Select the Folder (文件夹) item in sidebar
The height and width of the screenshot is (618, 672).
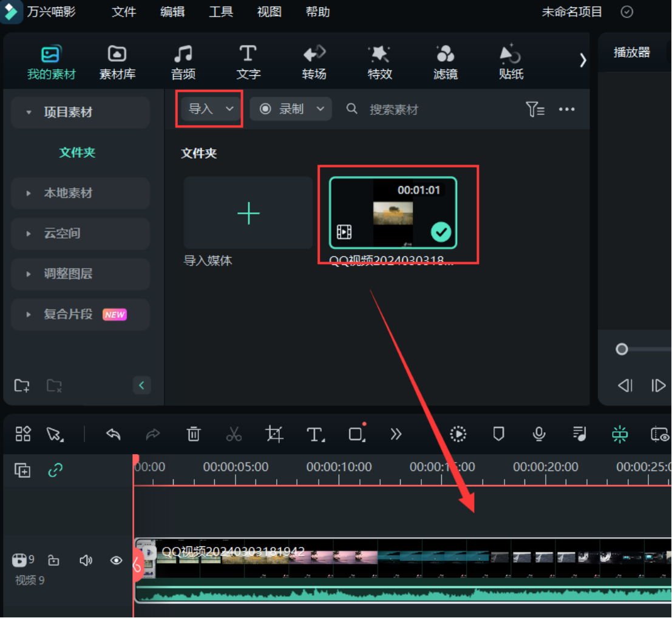(x=77, y=152)
